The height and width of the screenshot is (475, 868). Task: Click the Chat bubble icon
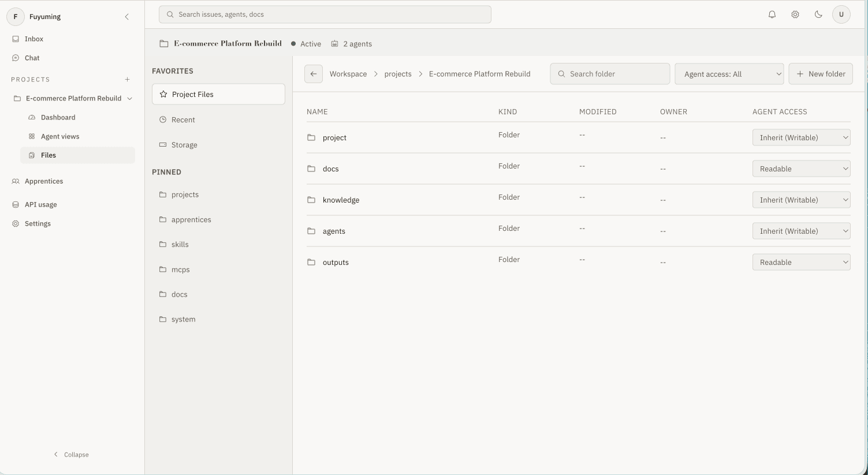pyautogui.click(x=16, y=58)
